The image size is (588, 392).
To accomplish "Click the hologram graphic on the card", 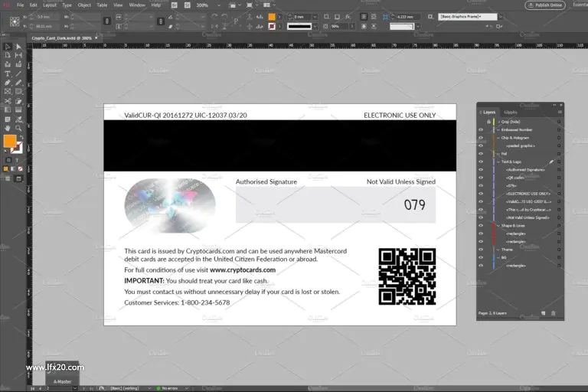I will [x=170, y=205].
